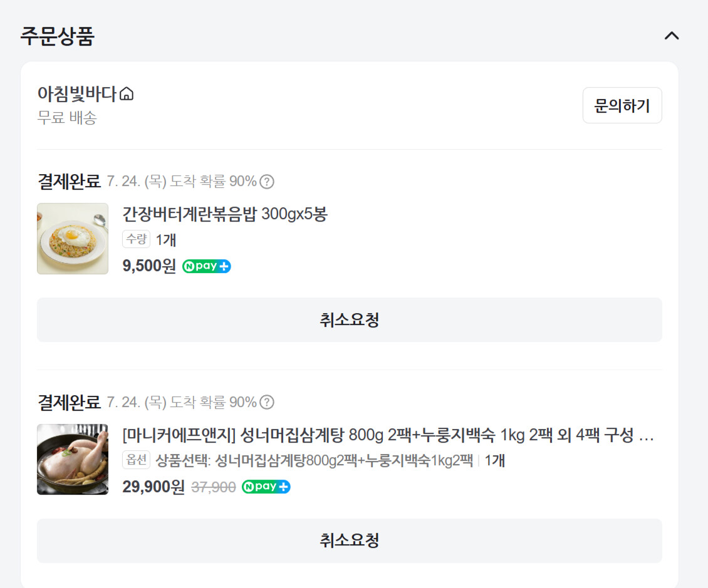Click the 아침빛바다 store name
This screenshot has height=588, width=708.
click(77, 95)
